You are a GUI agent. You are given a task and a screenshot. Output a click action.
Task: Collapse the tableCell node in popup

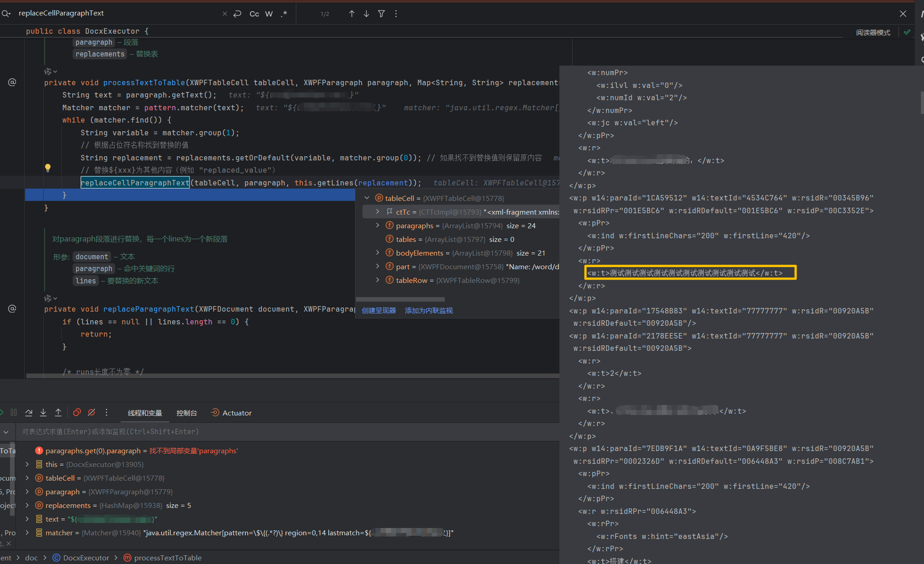point(367,198)
